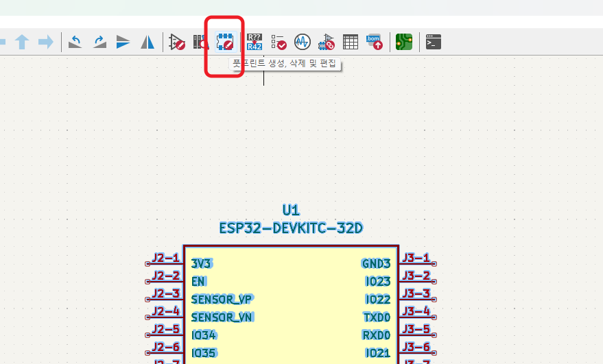This screenshot has height=364, width=603.
Task: Open the Footprint Editor
Action: click(226, 42)
